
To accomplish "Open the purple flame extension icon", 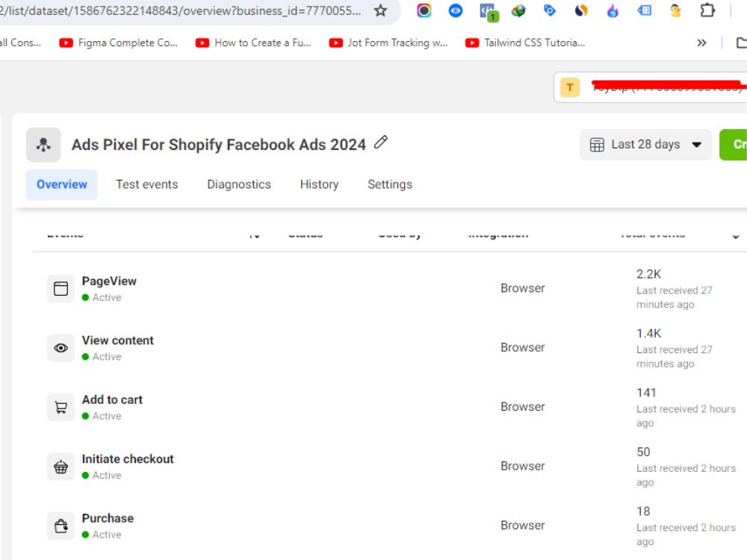I will tap(613, 10).
